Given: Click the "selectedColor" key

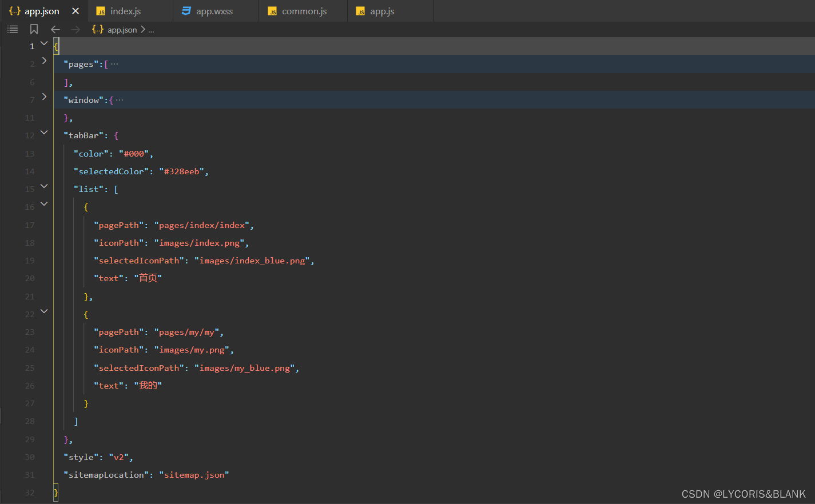Looking at the screenshot, I should click(x=112, y=171).
